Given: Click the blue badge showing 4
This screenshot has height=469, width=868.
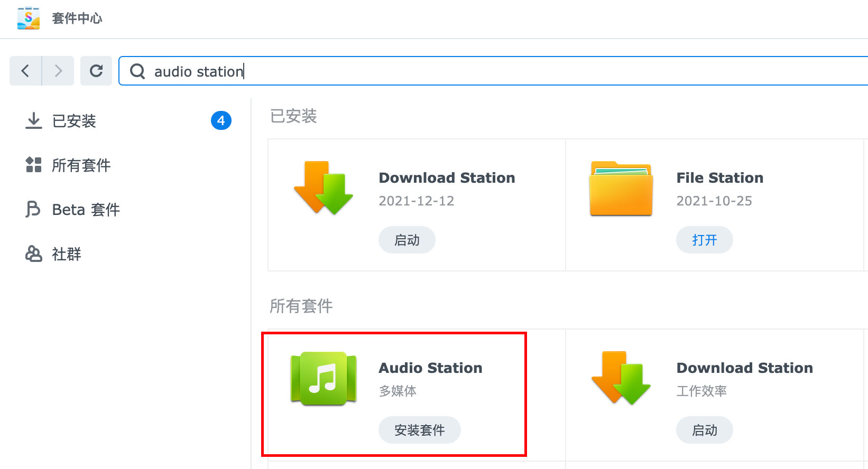Looking at the screenshot, I should pyautogui.click(x=221, y=121).
